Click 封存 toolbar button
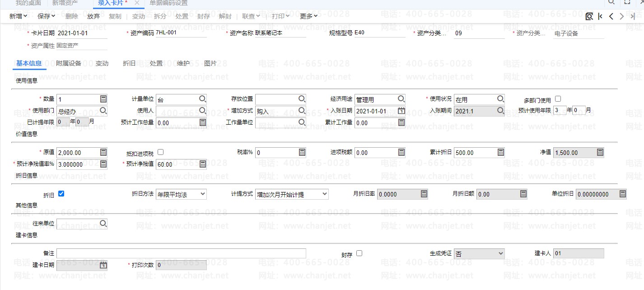 point(203,16)
